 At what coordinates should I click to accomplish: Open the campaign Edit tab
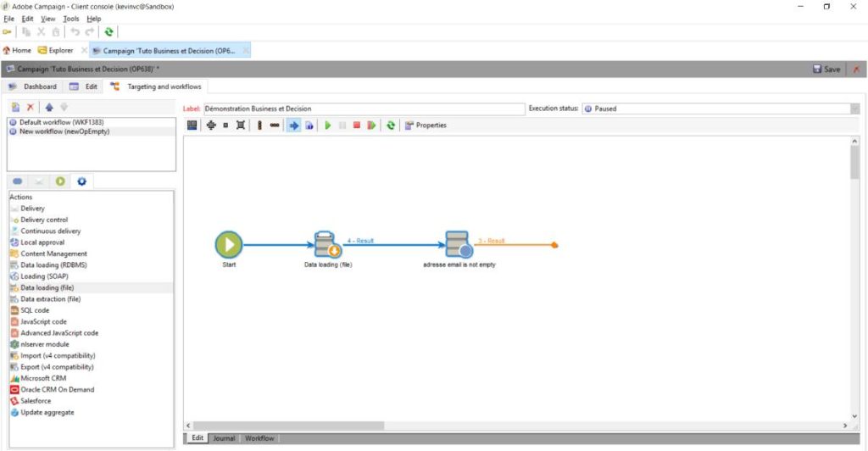[84, 86]
